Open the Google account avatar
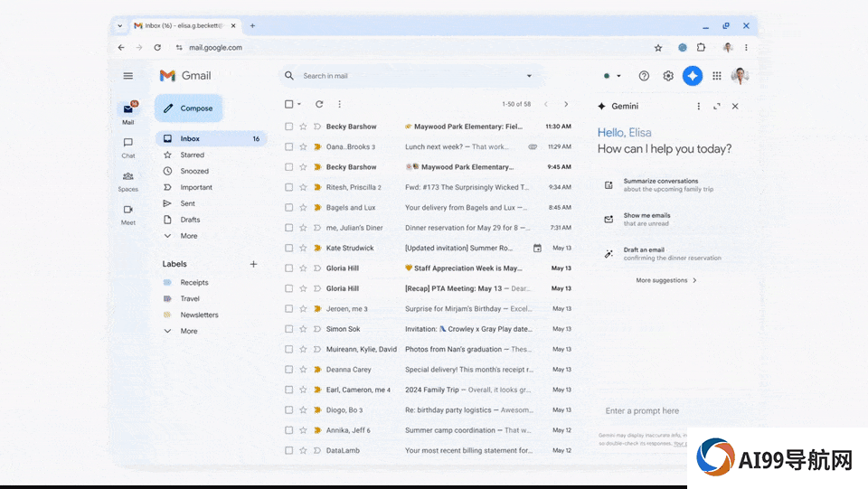Viewport: 868px width, 489px height. (x=740, y=76)
